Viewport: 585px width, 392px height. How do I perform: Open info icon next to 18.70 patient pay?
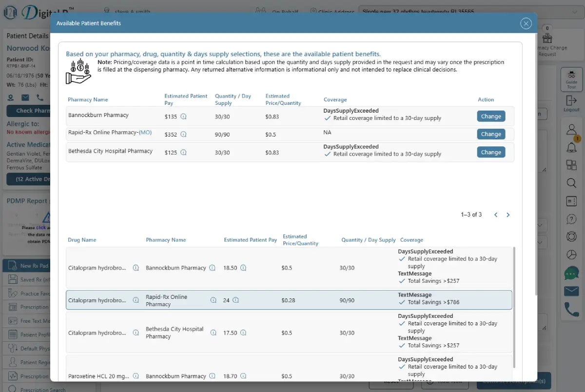(x=243, y=376)
